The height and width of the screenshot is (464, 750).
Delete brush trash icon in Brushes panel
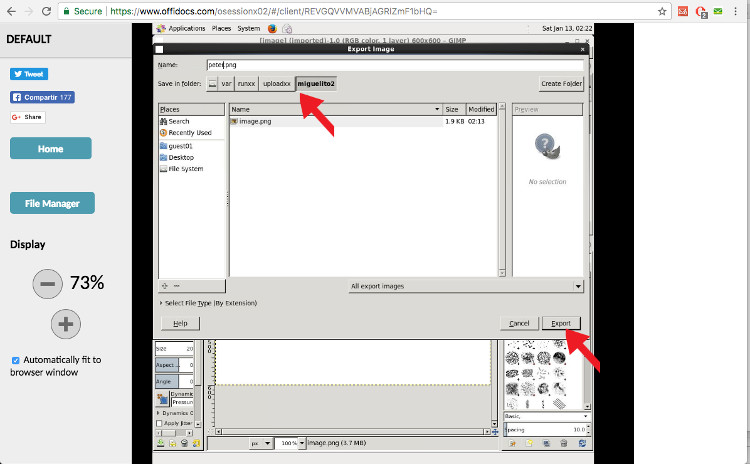(563, 443)
